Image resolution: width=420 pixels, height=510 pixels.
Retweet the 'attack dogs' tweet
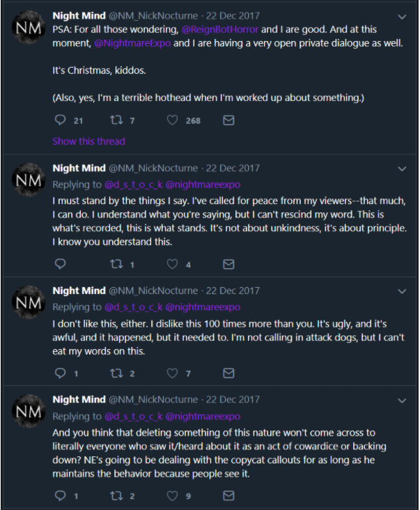pos(116,373)
